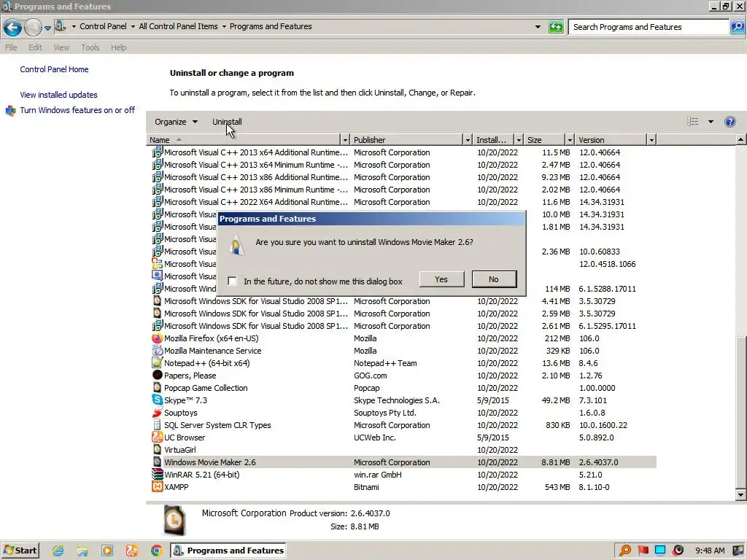Click the Uninstall toolbar button
Image resolution: width=747 pixels, height=560 pixels.
227,122
